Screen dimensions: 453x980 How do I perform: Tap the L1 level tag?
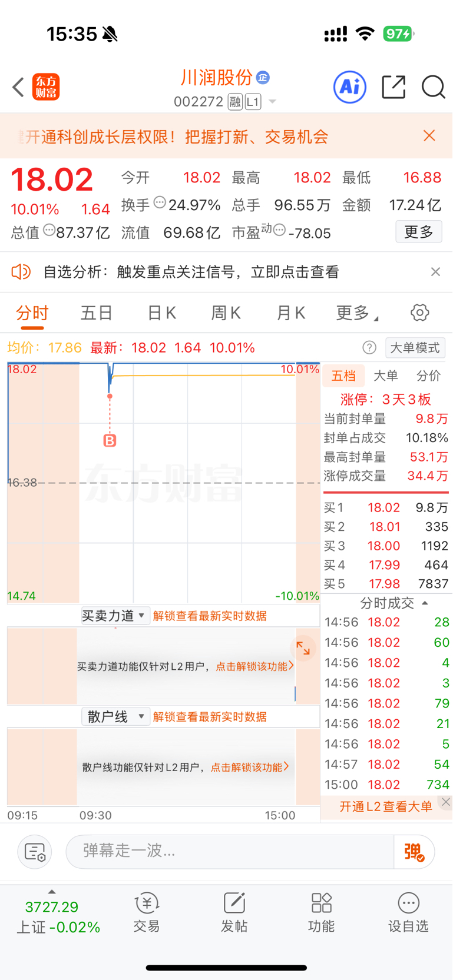253,102
